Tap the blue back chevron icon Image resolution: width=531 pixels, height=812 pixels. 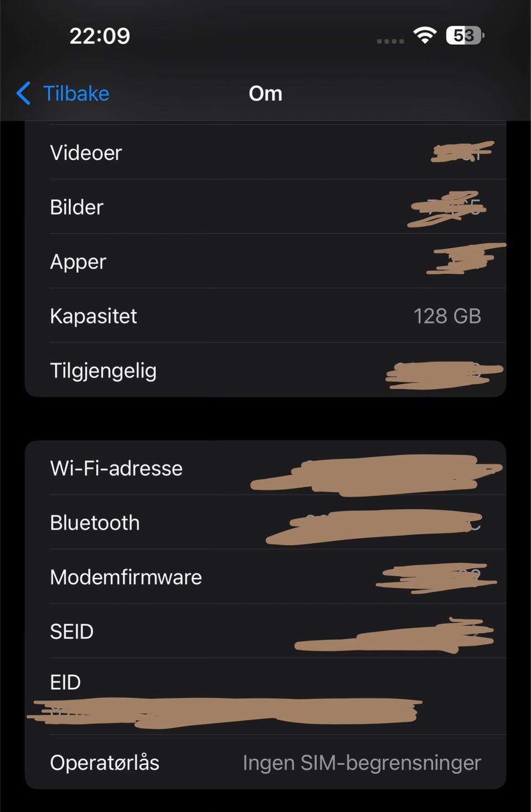(x=24, y=93)
